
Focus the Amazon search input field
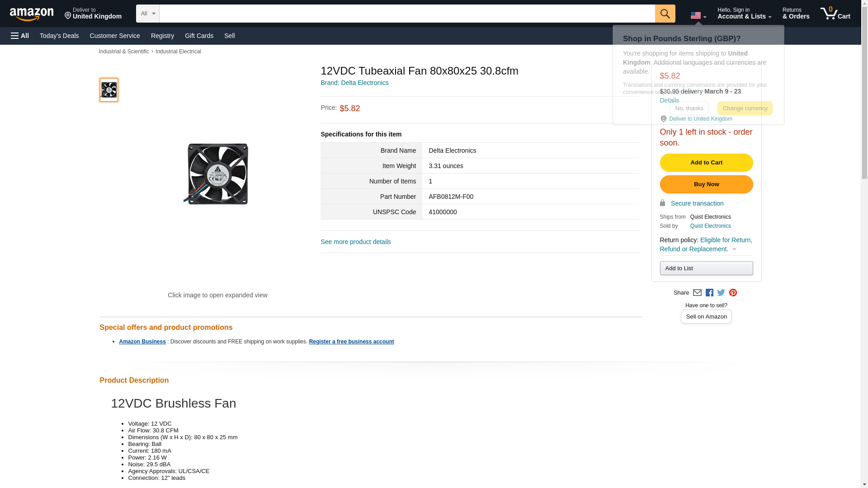click(407, 14)
